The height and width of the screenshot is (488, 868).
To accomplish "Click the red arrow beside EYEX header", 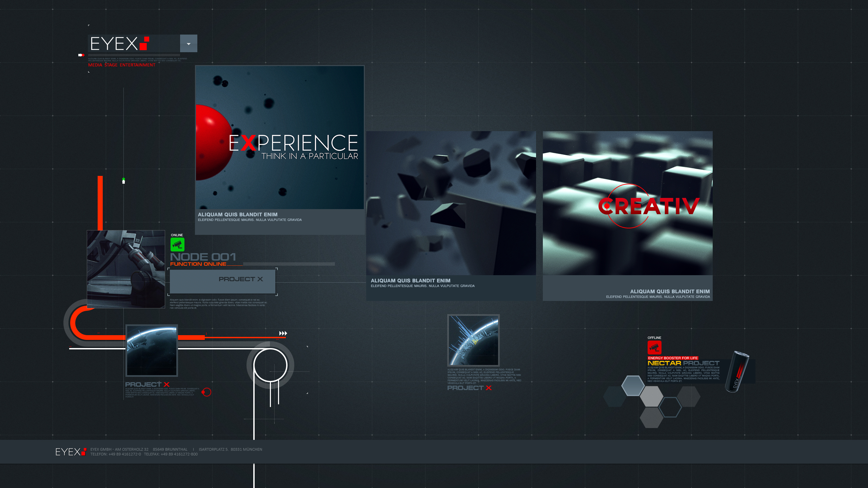I will click(81, 55).
